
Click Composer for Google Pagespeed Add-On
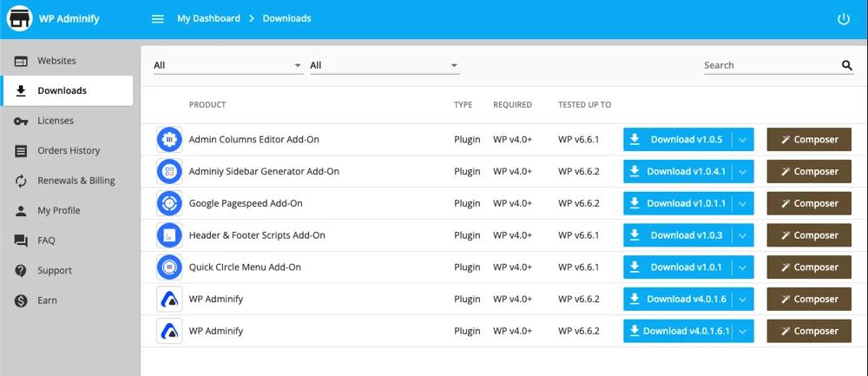click(x=809, y=203)
